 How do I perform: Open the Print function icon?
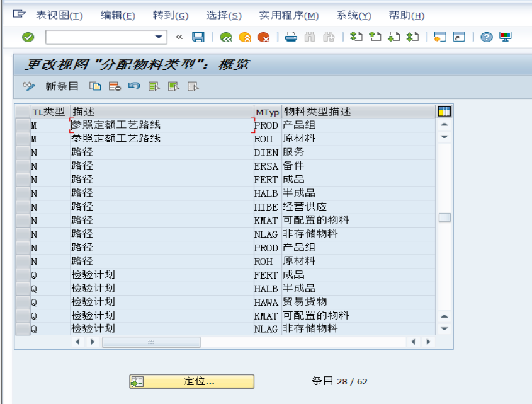pos(290,37)
